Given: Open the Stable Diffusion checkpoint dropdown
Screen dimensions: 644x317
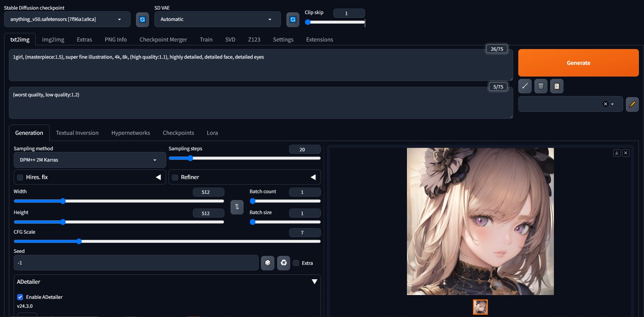Looking at the screenshot, I should point(67,20).
